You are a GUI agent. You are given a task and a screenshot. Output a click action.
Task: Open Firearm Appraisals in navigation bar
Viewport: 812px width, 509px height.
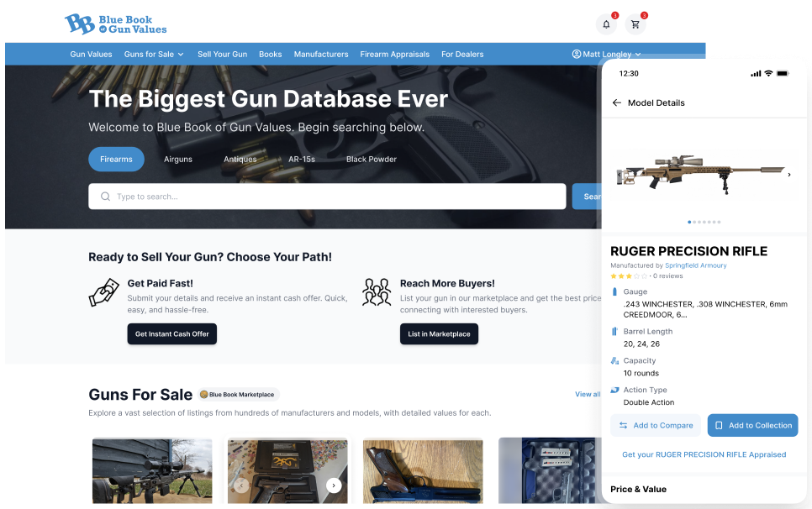[394, 55]
